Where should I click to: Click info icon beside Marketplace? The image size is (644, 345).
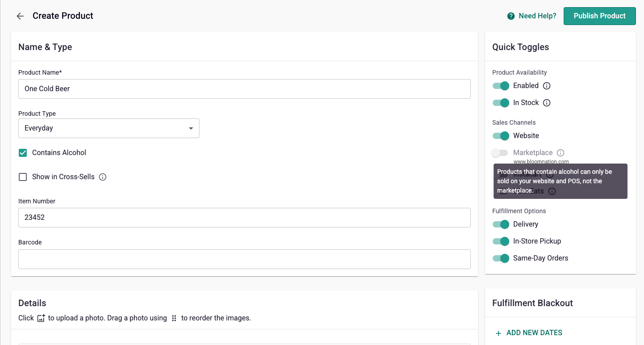click(561, 153)
